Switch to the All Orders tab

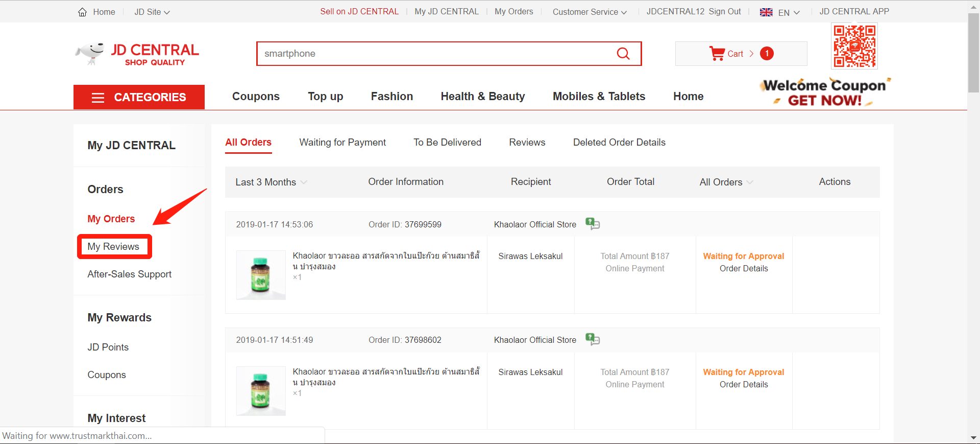point(249,143)
